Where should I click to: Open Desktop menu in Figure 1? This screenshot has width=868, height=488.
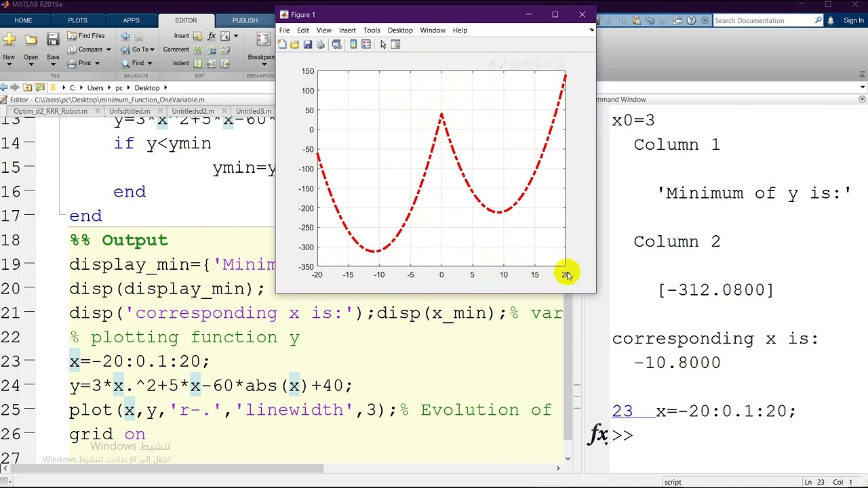(400, 30)
